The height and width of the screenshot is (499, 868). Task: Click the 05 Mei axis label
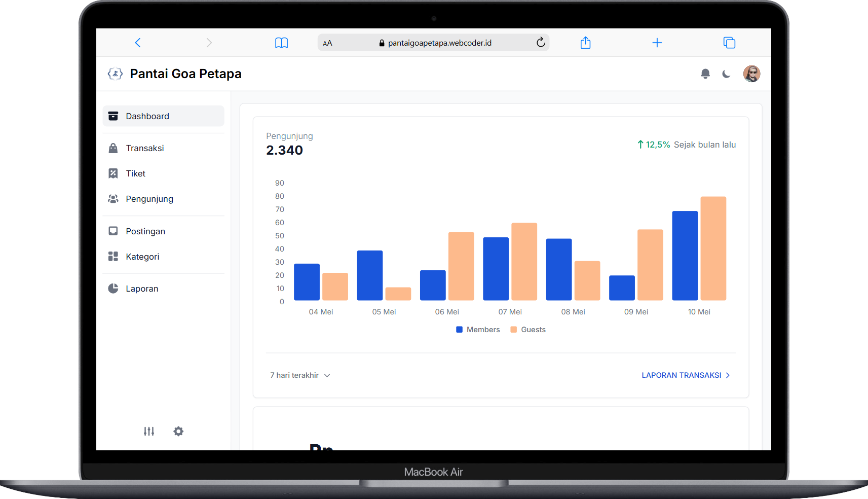384,312
